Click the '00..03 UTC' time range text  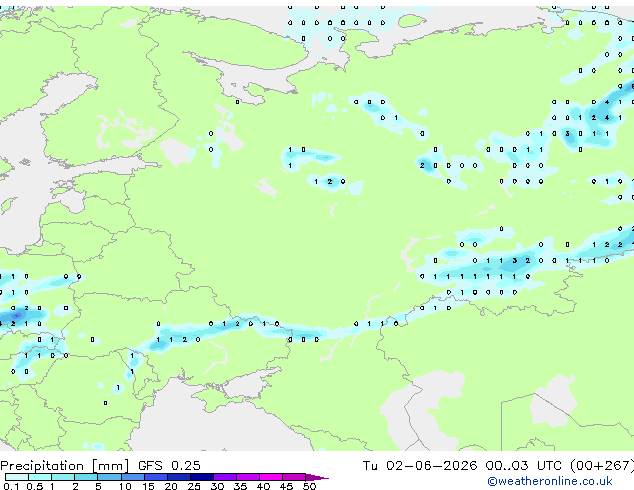click(523, 466)
